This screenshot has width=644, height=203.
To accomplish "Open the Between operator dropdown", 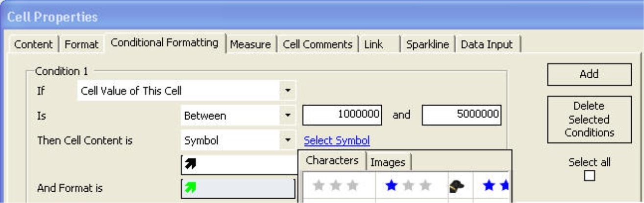I will click(x=287, y=116).
